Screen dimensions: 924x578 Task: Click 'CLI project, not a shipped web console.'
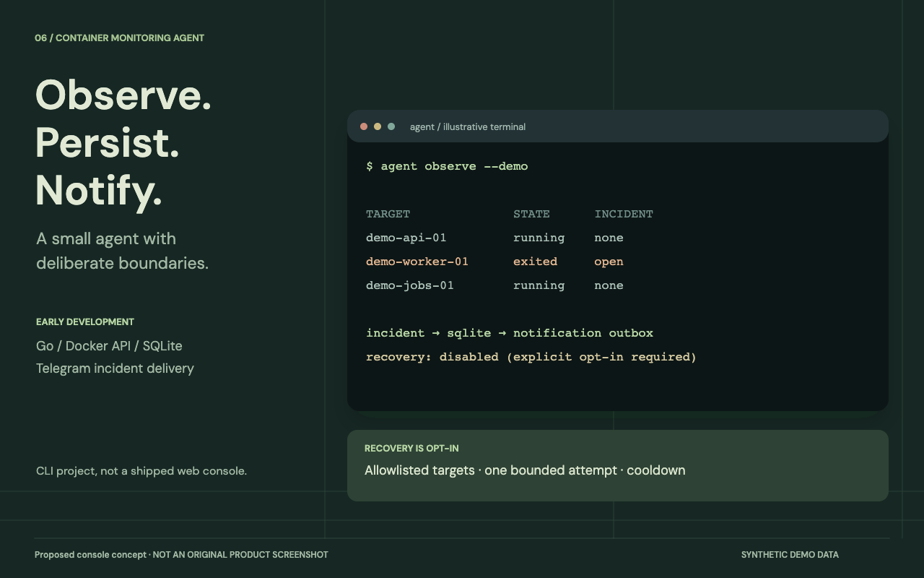[x=141, y=471]
